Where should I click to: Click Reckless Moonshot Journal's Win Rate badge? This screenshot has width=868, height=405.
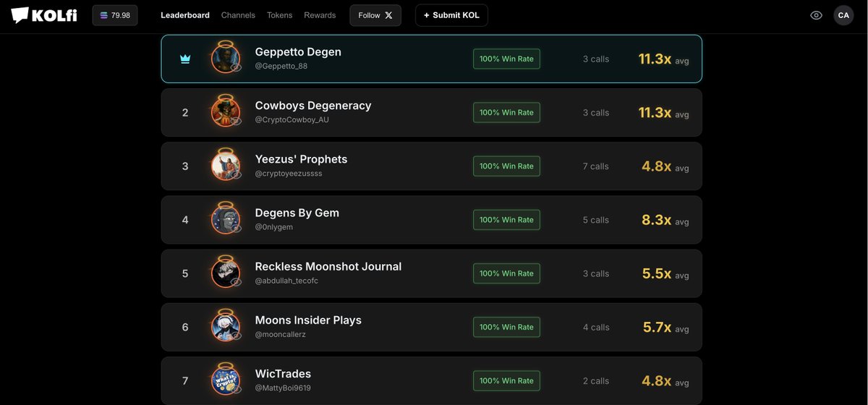tap(506, 273)
